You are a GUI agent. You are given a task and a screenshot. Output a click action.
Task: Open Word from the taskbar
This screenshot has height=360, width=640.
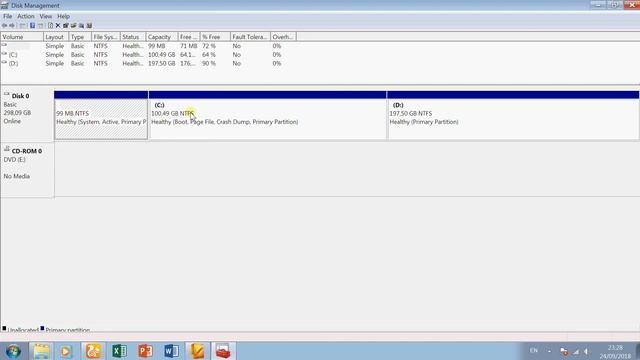click(171, 351)
